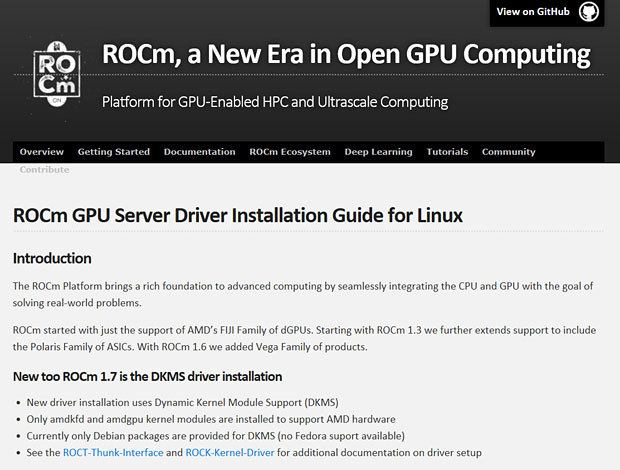620x470 pixels.
Task: Click the ROCm GPU Server Driver Installation heading
Action: pos(238,216)
